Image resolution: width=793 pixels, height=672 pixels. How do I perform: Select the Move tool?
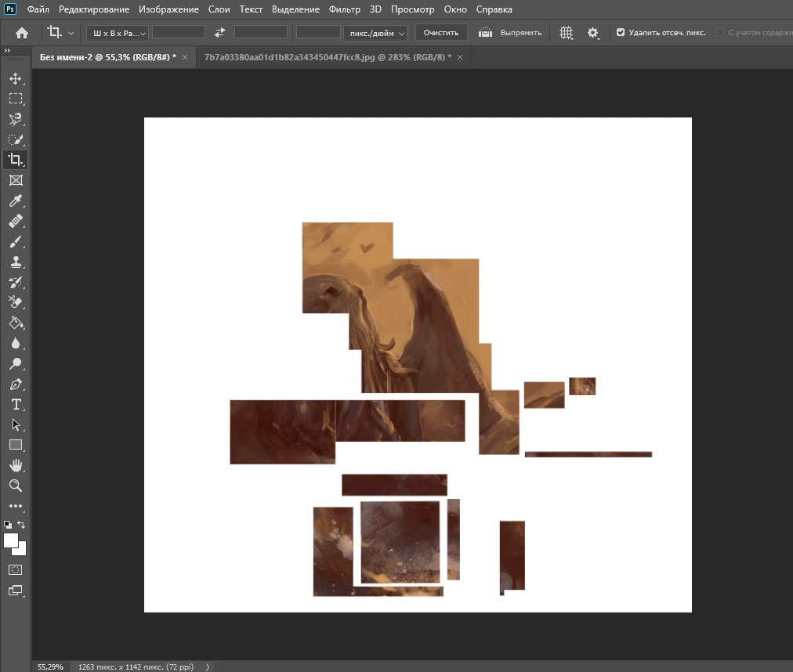[x=16, y=78]
